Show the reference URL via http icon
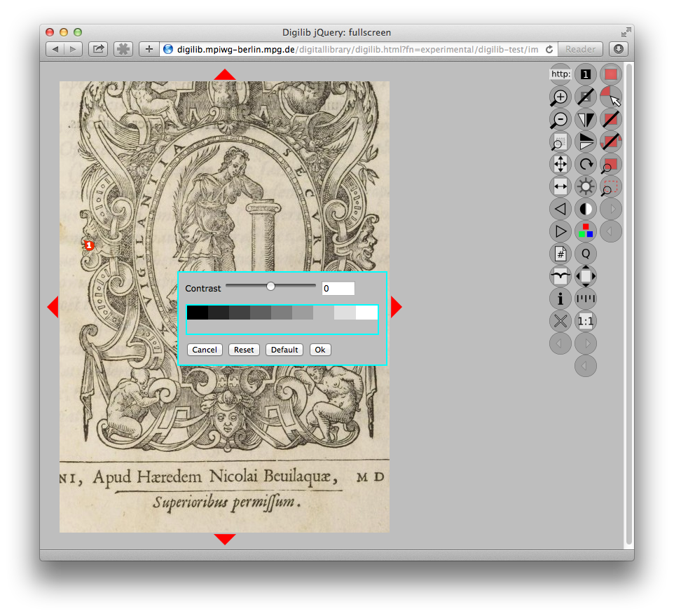 pos(559,74)
